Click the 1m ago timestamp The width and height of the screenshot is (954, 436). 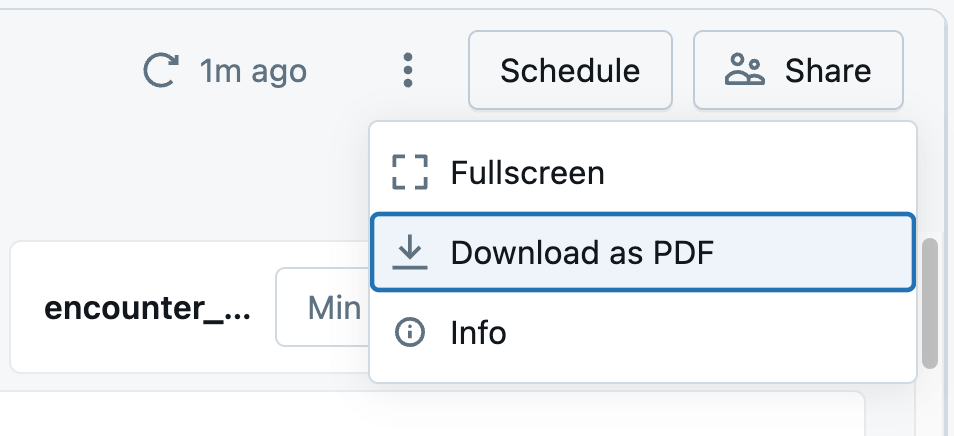253,71
